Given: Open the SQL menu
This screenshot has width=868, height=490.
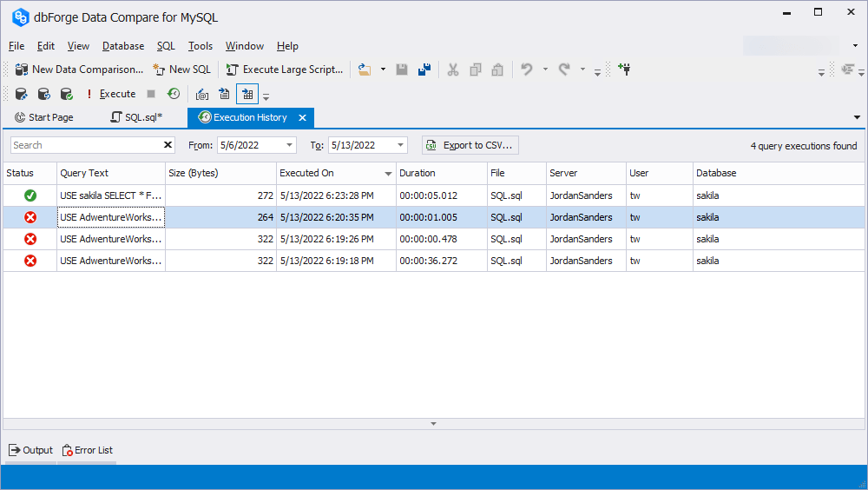Looking at the screenshot, I should (166, 46).
